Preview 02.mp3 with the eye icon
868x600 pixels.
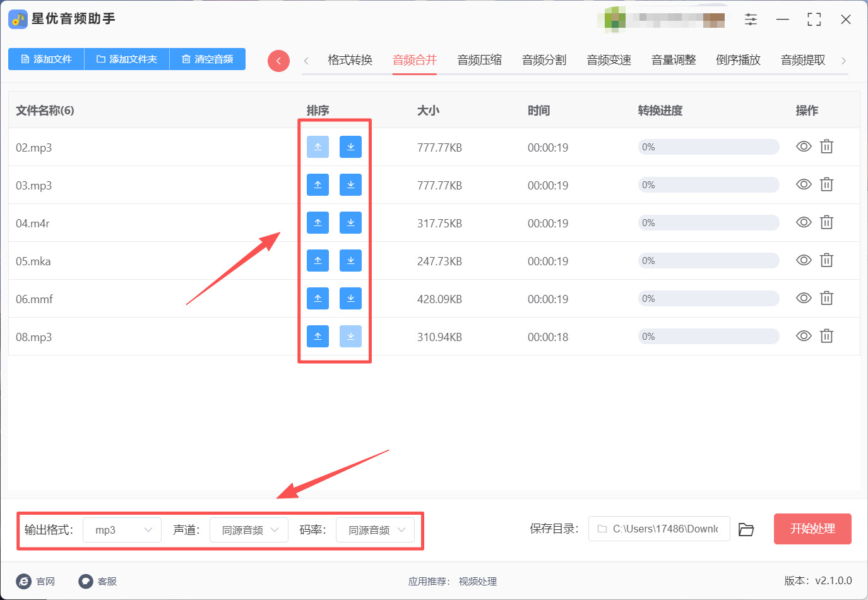(804, 147)
